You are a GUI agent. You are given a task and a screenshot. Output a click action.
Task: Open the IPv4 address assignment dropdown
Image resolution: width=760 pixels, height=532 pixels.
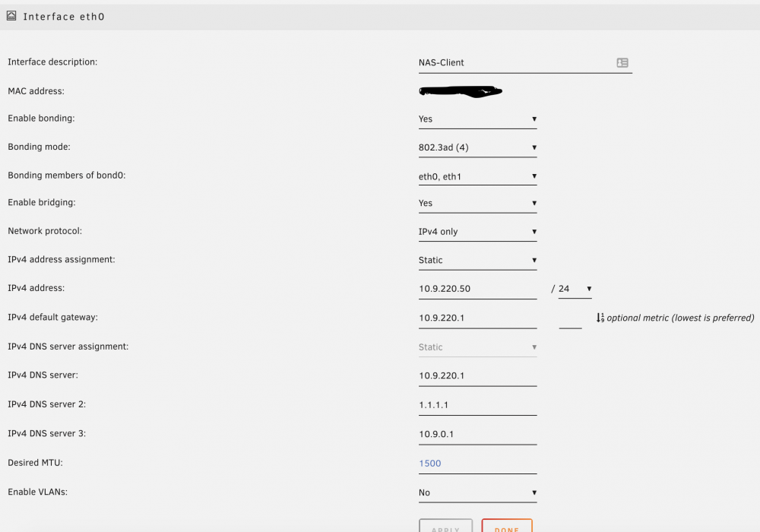pos(477,261)
